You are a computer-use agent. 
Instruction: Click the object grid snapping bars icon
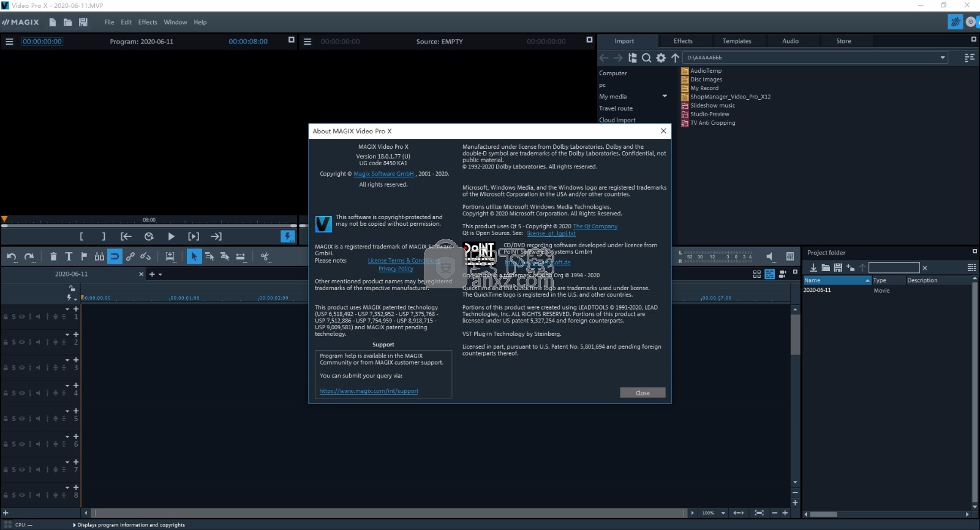pos(99,256)
